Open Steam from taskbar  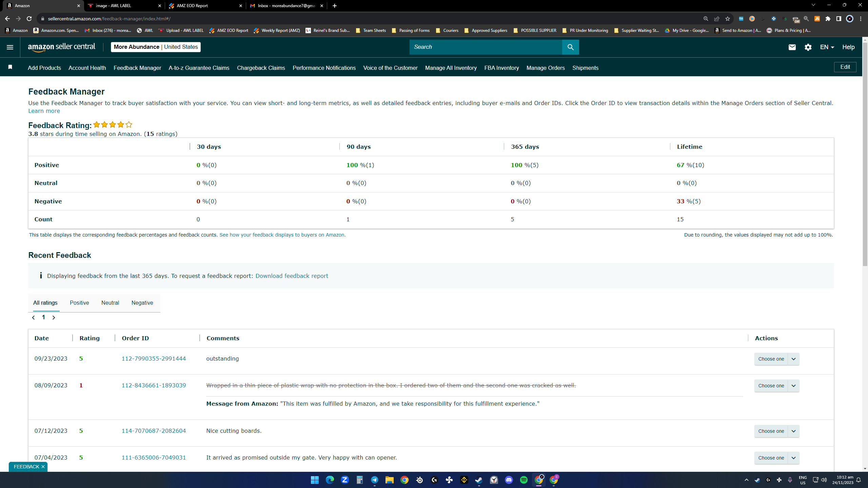[x=479, y=480]
